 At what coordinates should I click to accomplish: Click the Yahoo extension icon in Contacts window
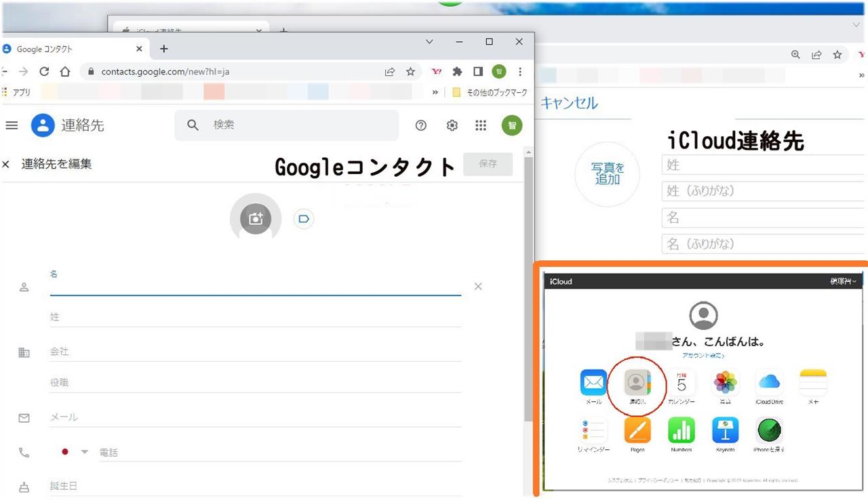coord(437,71)
